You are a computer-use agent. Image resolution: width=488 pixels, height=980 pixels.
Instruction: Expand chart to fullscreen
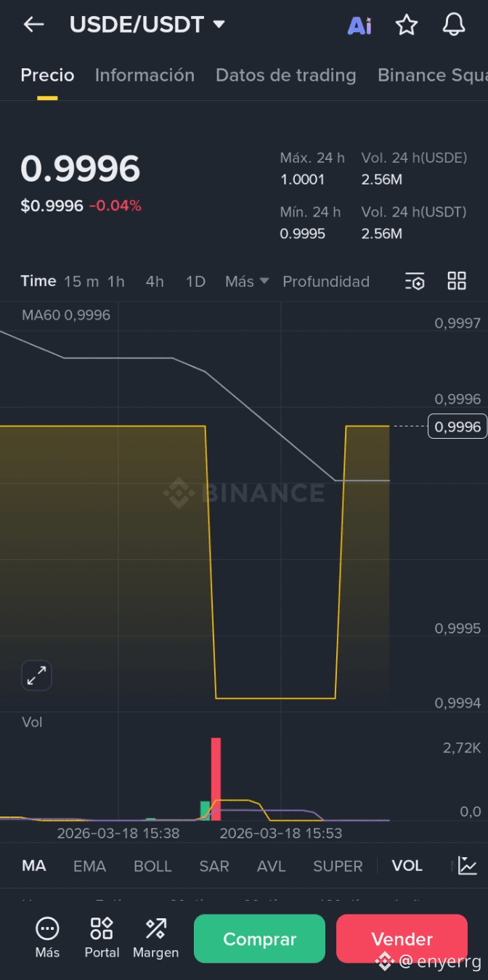tap(36, 676)
